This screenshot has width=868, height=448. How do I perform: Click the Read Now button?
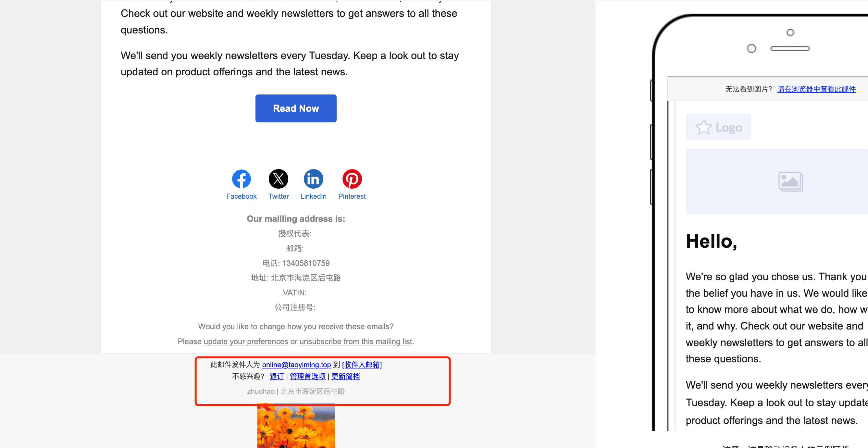tap(296, 108)
